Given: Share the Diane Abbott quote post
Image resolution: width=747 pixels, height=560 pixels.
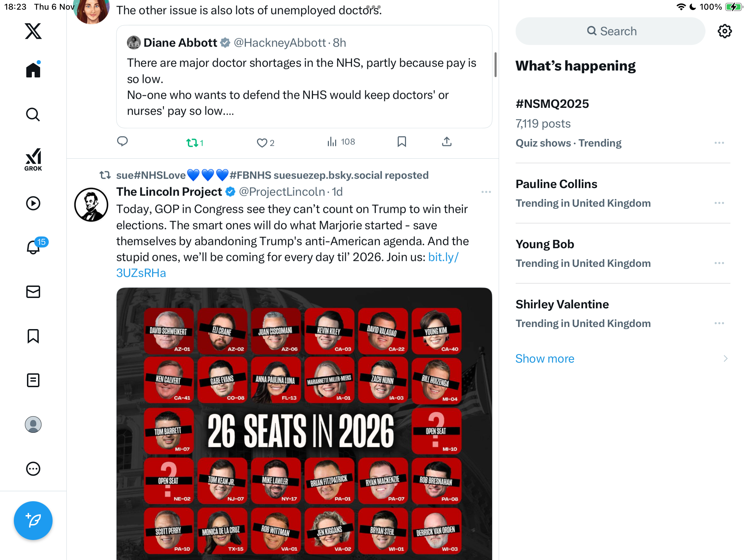Looking at the screenshot, I should pyautogui.click(x=446, y=142).
